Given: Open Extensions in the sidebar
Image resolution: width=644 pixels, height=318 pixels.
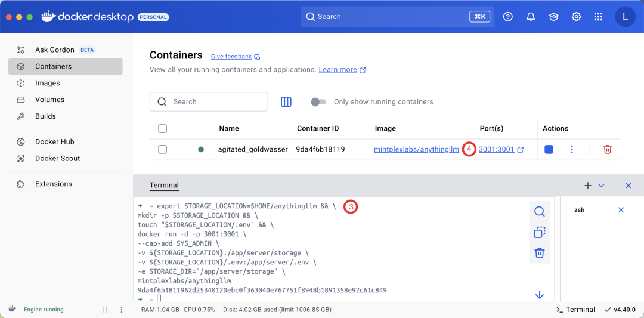Looking at the screenshot, I should (66, 184).
